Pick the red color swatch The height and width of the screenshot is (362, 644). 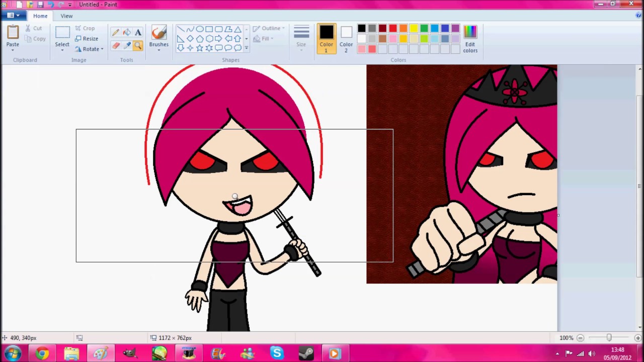tap(393, 29)
